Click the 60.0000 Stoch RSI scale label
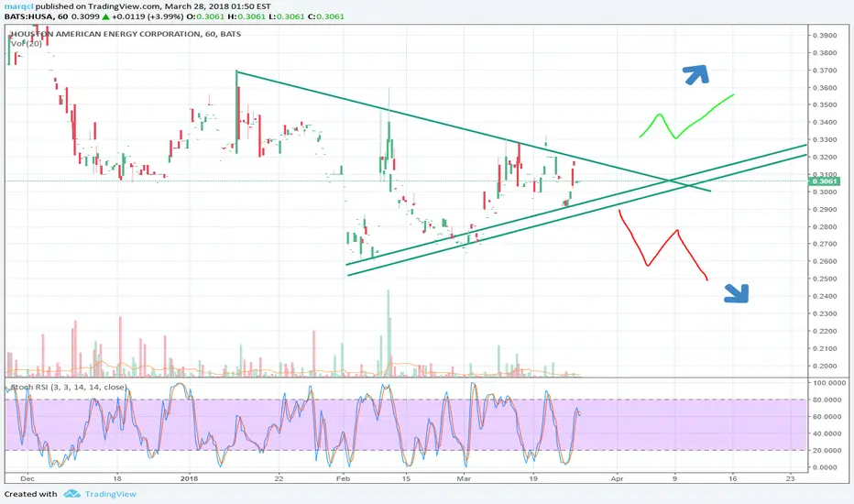Image resolution: width=854 pixels, height=504 pixels. coord(827,417)
